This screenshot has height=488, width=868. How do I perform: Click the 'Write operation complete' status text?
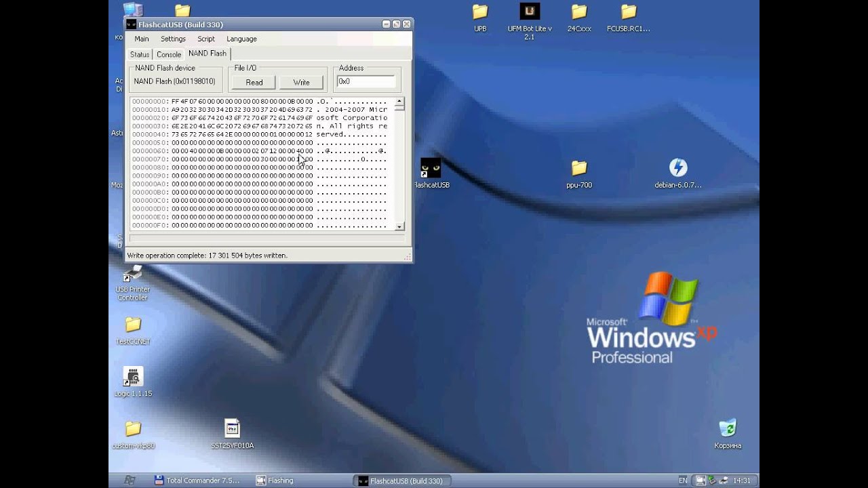pos(208,256)
